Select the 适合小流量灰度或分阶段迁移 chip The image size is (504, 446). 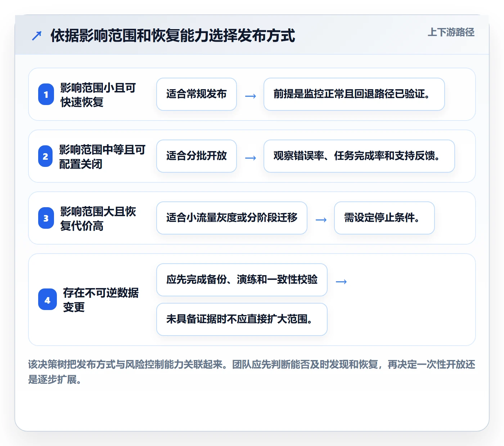pos(232,218)
